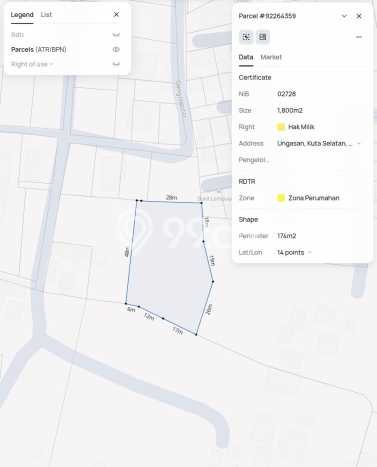Click the Parcel #82264559 title
The width and height of the screenshot is (377, 467).
pos(267,16)
